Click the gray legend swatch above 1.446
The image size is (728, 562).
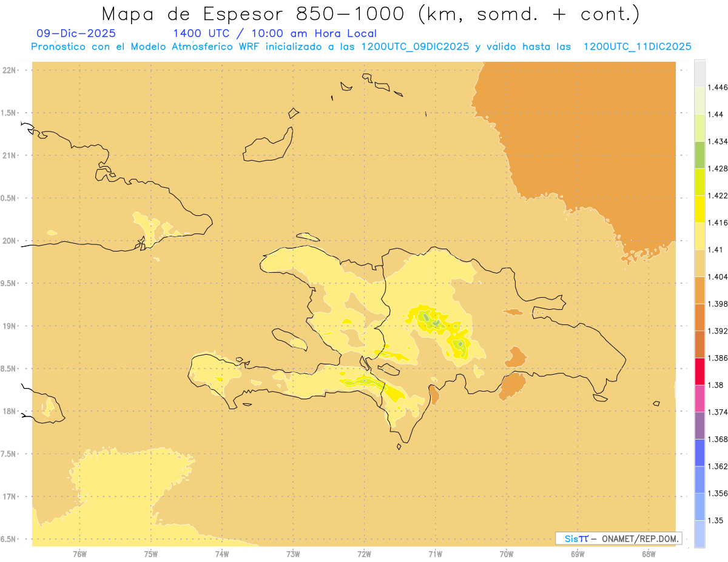699,73
